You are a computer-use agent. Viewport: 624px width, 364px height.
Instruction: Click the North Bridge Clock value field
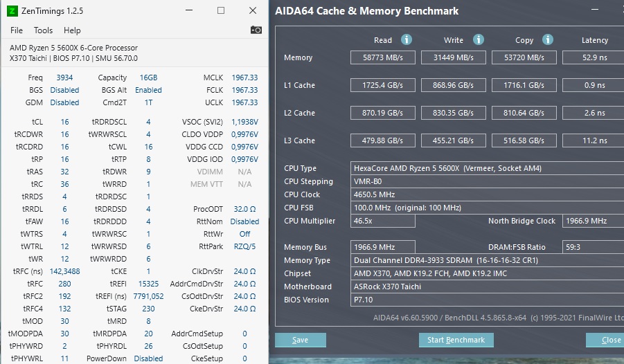pos(594,221)
